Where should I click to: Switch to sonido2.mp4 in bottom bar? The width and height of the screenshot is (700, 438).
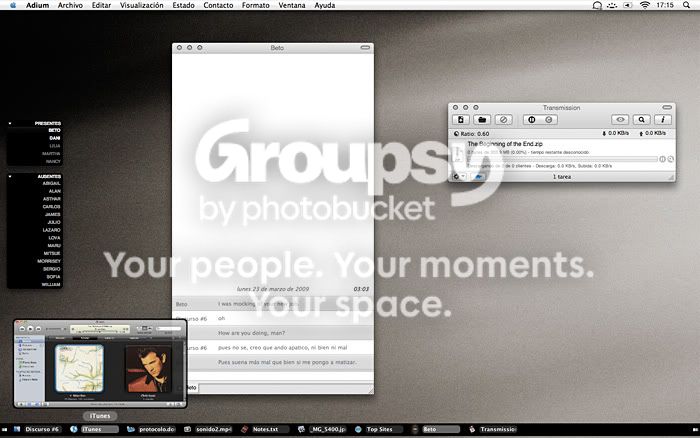tap(208, 429)
